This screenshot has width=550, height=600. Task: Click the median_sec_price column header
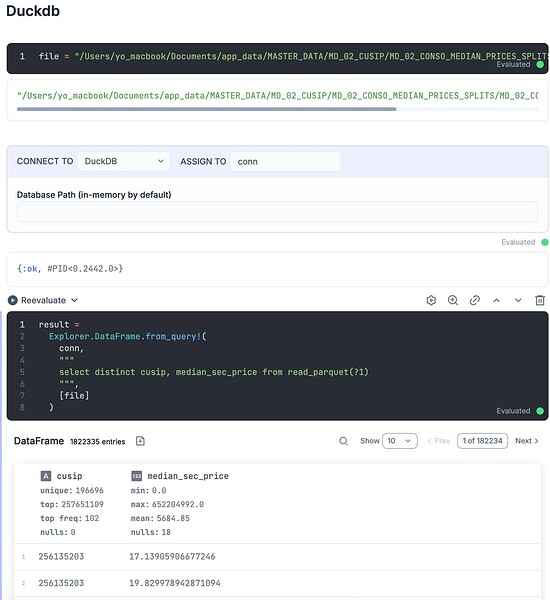(x=188, y=476)
